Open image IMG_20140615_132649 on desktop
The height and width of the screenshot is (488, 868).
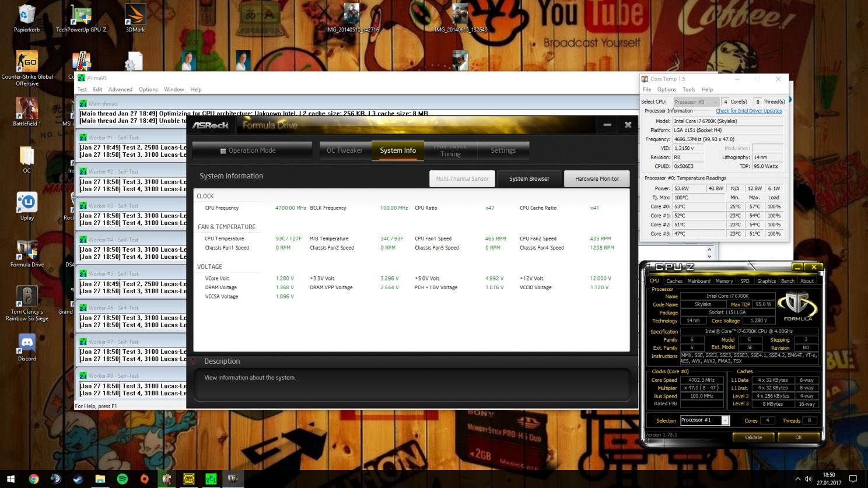(x=460, y=18)
